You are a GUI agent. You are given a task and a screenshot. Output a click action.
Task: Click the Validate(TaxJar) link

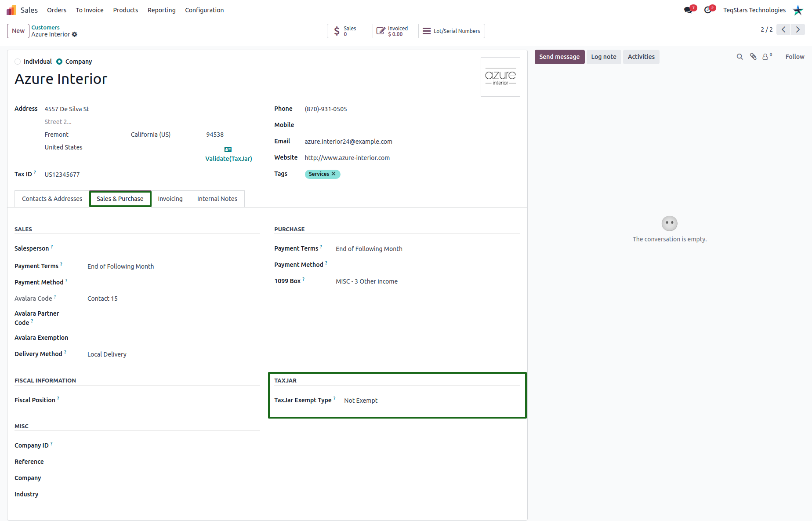[x=228, y=159]
